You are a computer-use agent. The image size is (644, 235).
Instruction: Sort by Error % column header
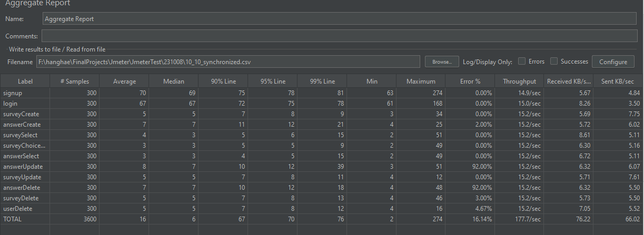click(470, 81)
